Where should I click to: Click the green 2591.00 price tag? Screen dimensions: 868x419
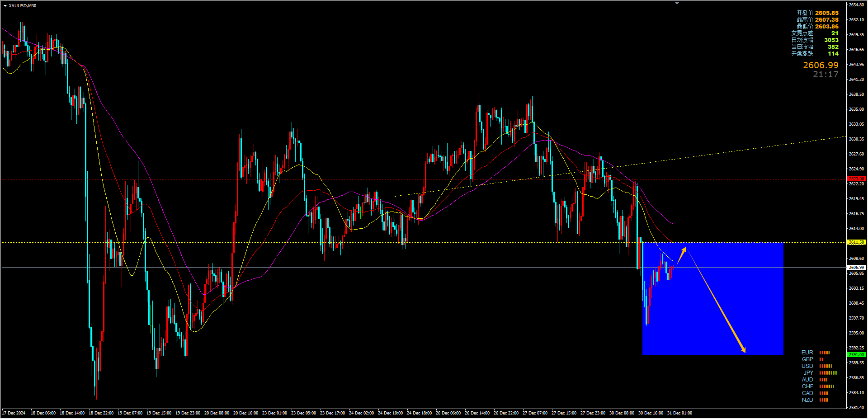click(856, 355)
